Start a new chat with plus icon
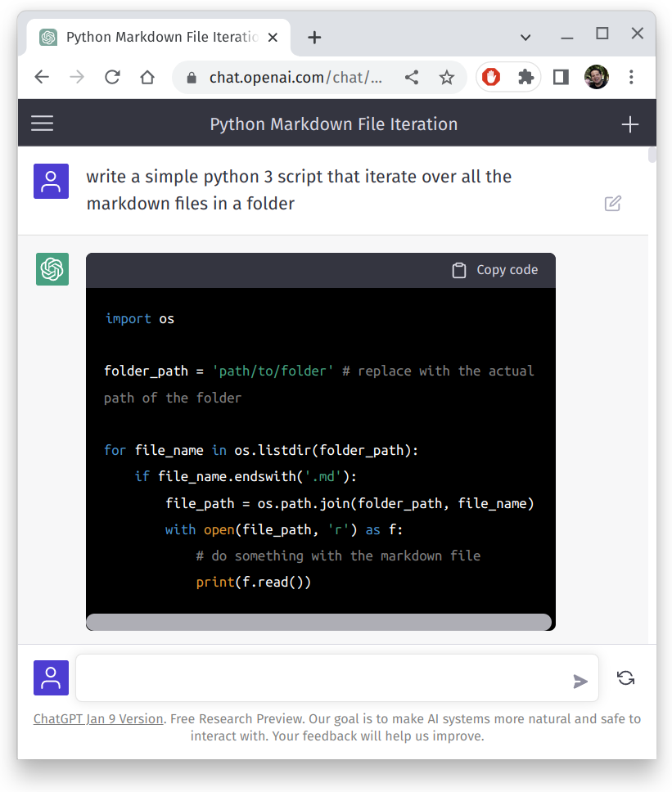Screen dimensions: 672x792 [629, 124]
